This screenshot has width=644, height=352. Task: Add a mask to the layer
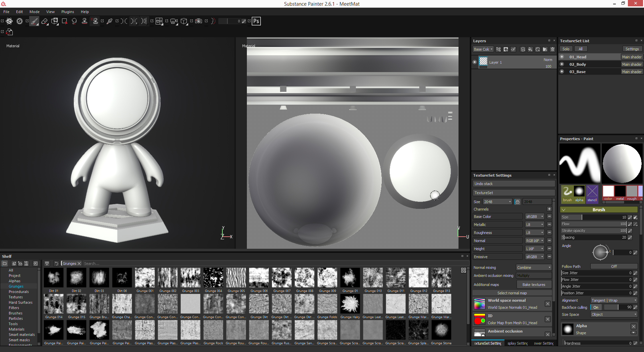pyautogui.click(x=506, y=49)
